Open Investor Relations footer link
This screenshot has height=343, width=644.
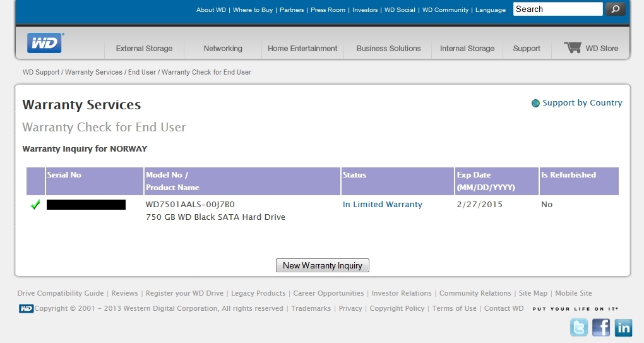click(x=402, y=293)
